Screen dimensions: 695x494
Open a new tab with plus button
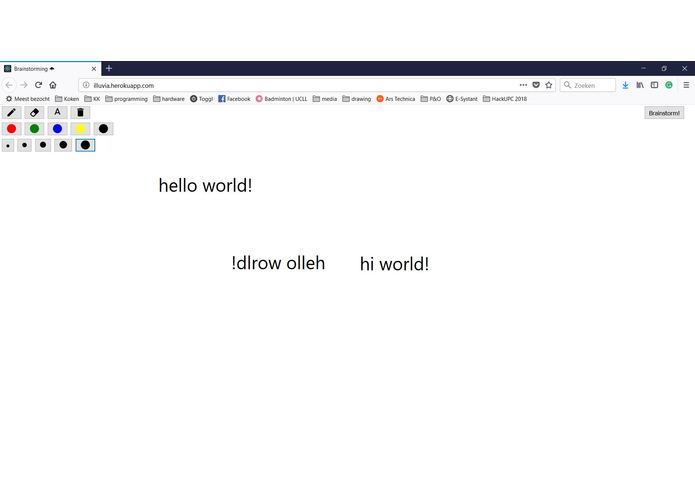(109, 68)
